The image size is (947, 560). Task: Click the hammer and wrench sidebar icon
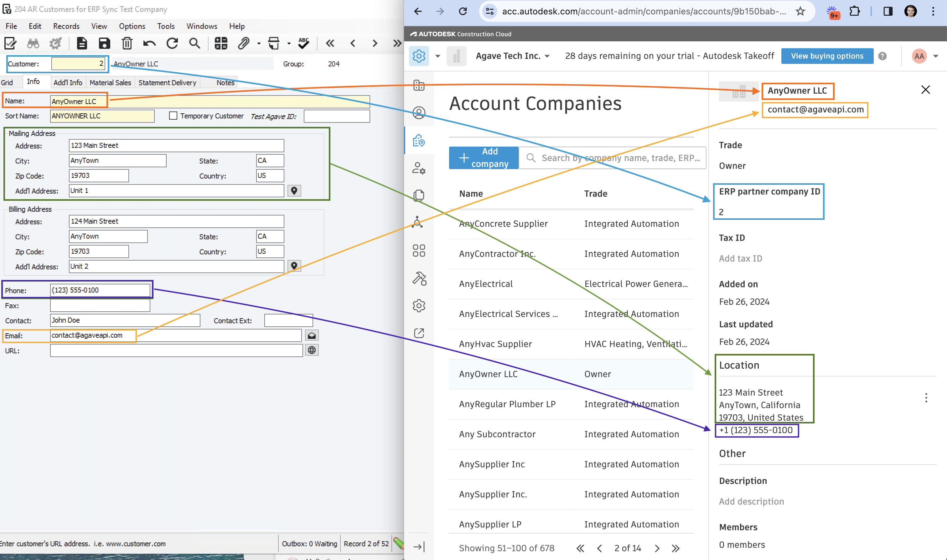coord(419,278)
